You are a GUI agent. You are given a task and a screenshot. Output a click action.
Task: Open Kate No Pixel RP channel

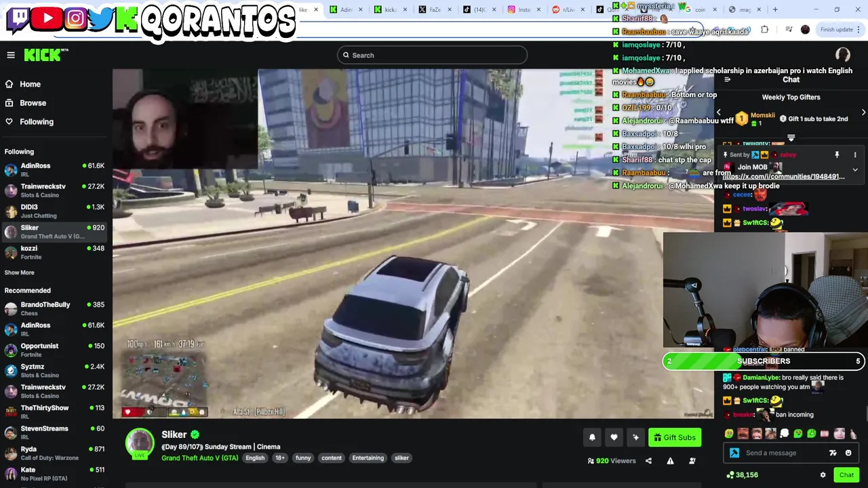click(54, 473)
